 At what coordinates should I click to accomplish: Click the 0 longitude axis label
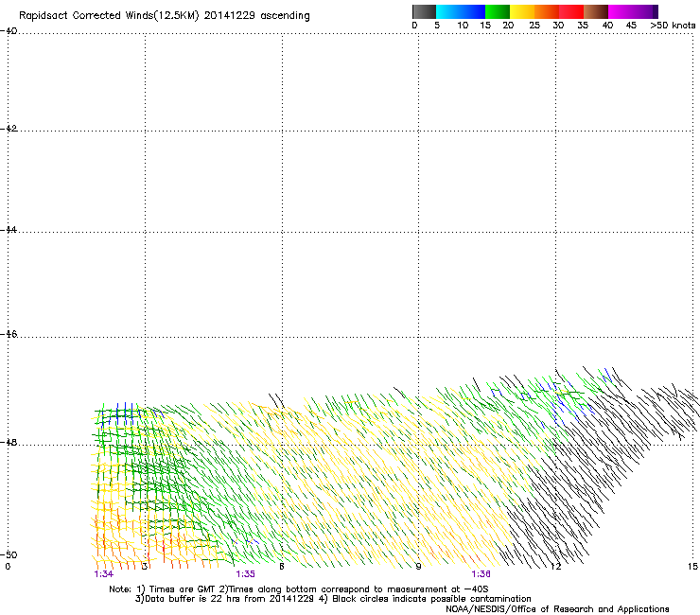(x=8, y=567)
